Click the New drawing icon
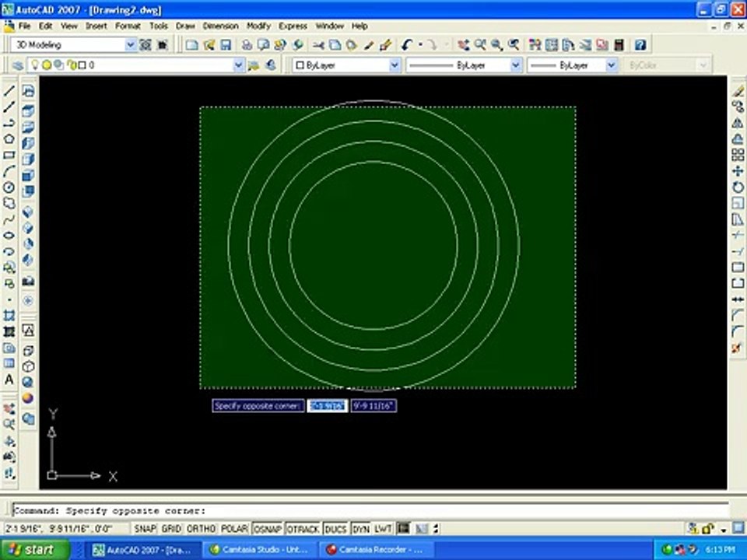The height and width of the screenshot is (560, 747). point(191,45)
